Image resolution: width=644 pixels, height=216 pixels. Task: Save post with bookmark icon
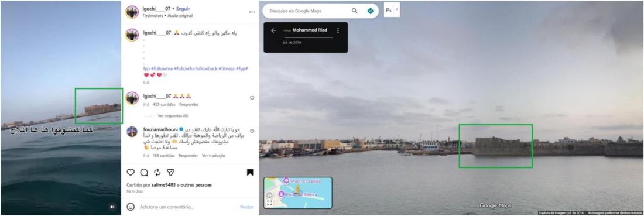[x=250, y=173]
